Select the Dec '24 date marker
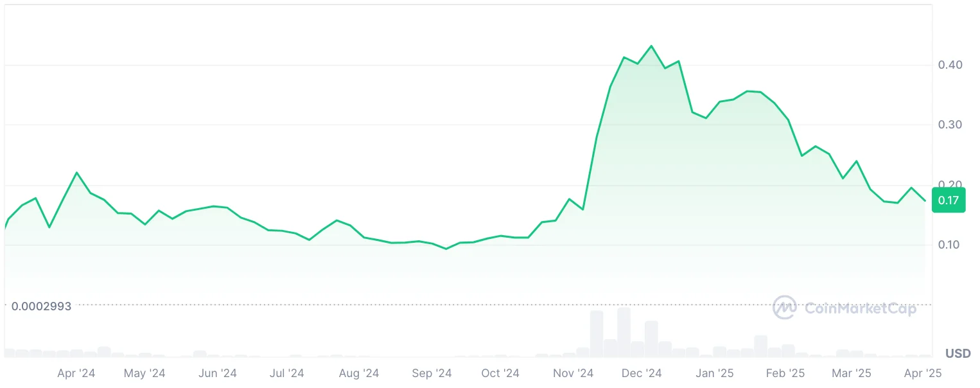 pos(641,373)
